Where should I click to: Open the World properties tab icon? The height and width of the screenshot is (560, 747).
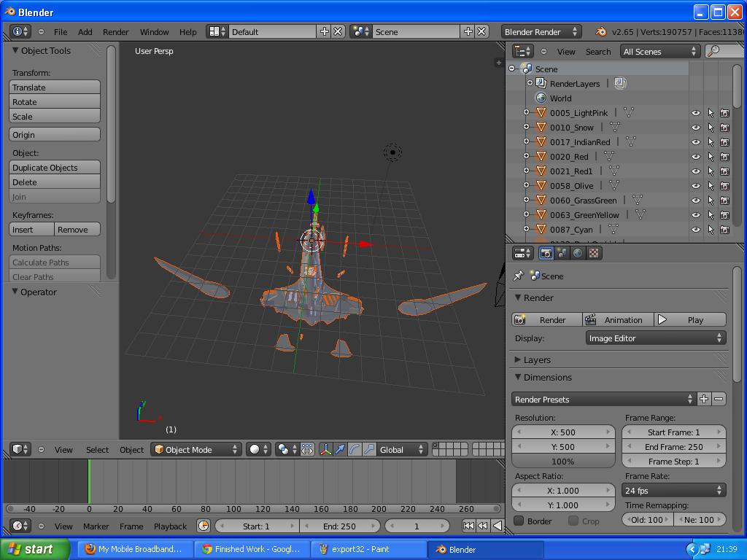pos(578,253)
